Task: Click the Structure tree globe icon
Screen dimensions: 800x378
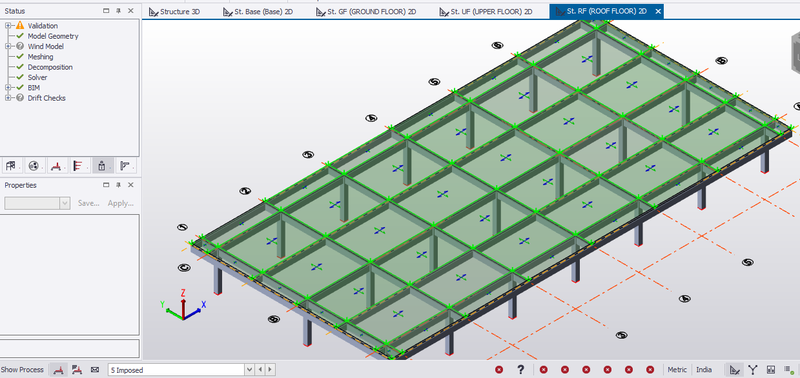Action: (x=34, y=166)
